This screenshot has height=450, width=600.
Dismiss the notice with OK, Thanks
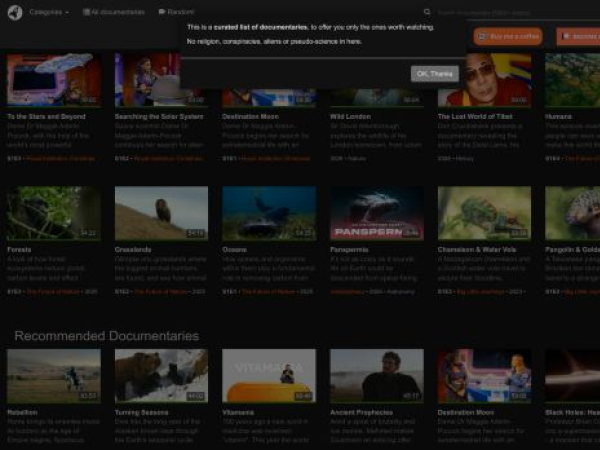click(x=435, y=73)
